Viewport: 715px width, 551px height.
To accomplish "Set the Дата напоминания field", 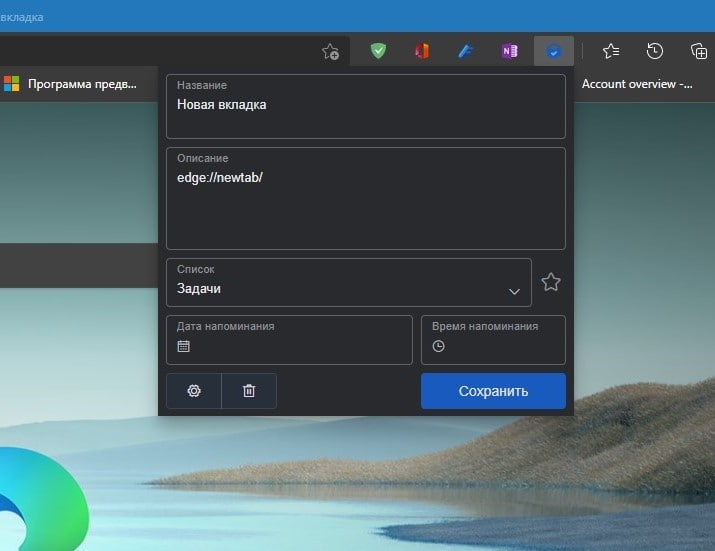I will (x=289, y=340).
